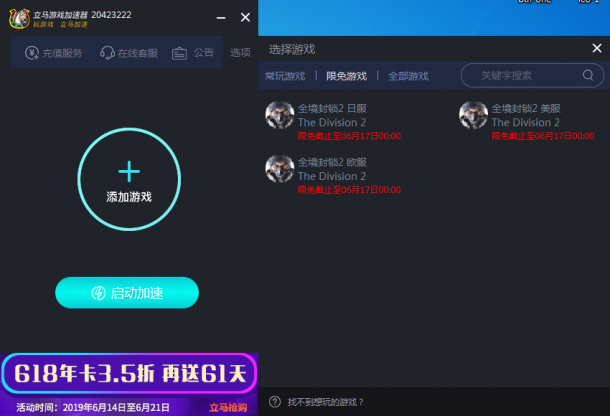Close the 选择游戏 panel
Viewport: 610px width, 416px height.
597,48
